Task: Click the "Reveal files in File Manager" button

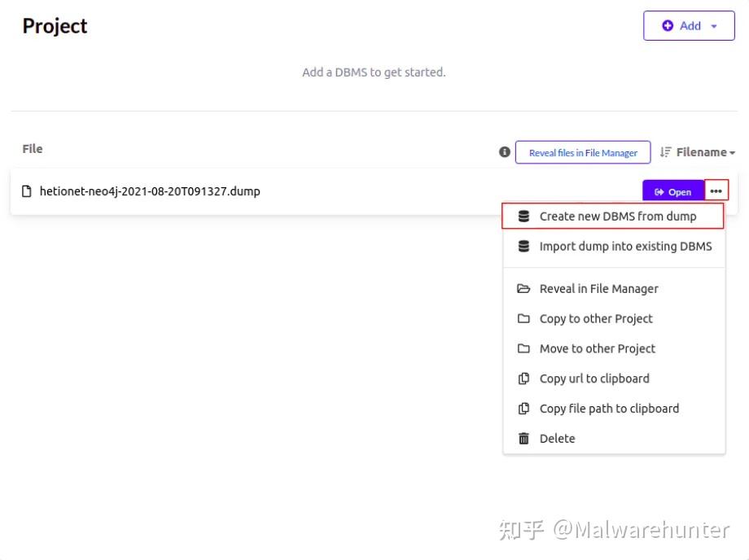Action: tap(583, 152)
